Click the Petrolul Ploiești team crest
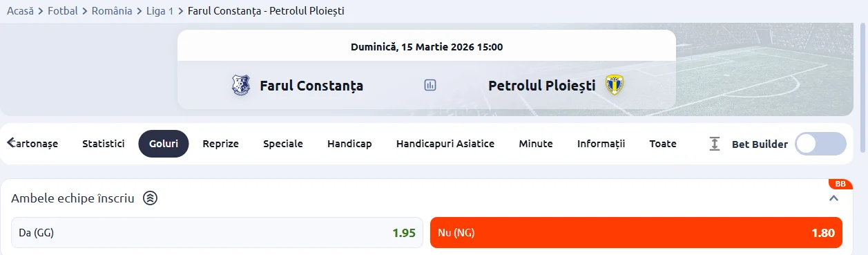 (614, 85)
